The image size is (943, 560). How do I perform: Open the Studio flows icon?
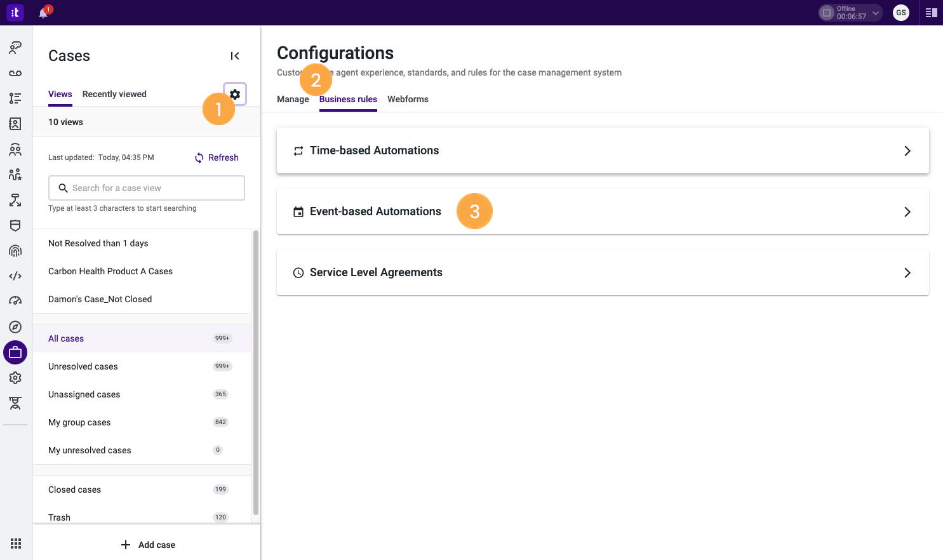coord(15,200)
